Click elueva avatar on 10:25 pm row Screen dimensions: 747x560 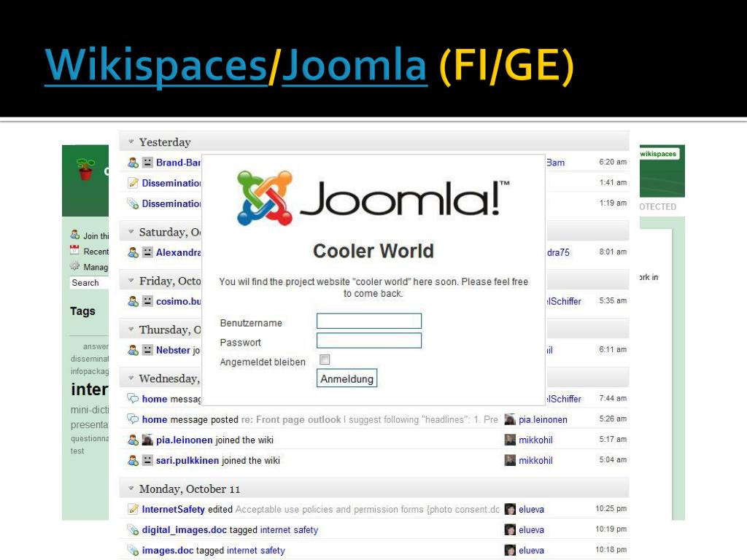[510, 509]
